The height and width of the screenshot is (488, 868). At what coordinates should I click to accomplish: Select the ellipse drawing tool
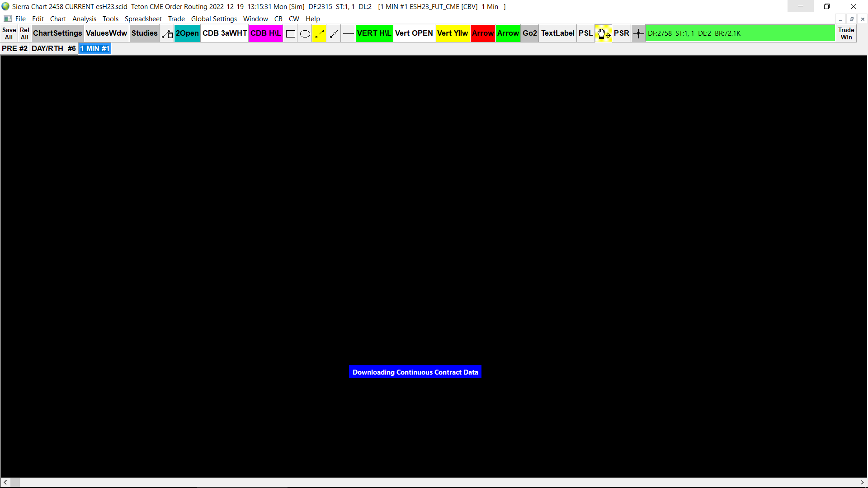click(305, 33)
